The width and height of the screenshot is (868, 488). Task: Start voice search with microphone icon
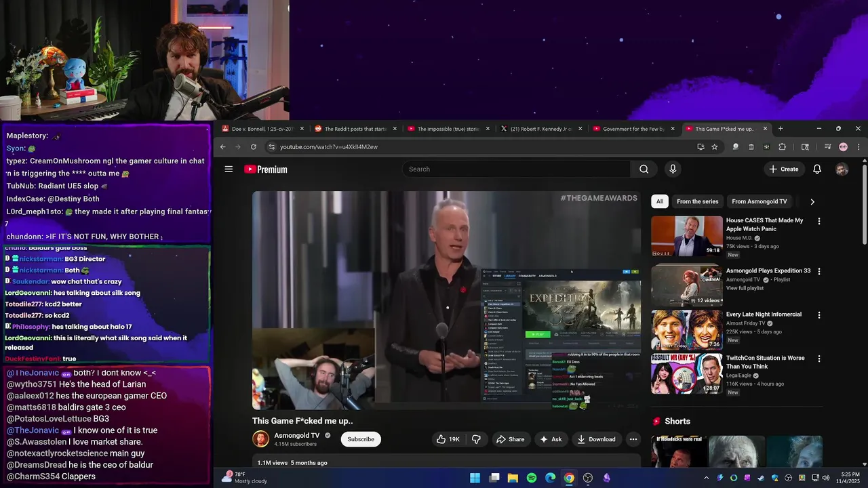click(x=673, y=169)
